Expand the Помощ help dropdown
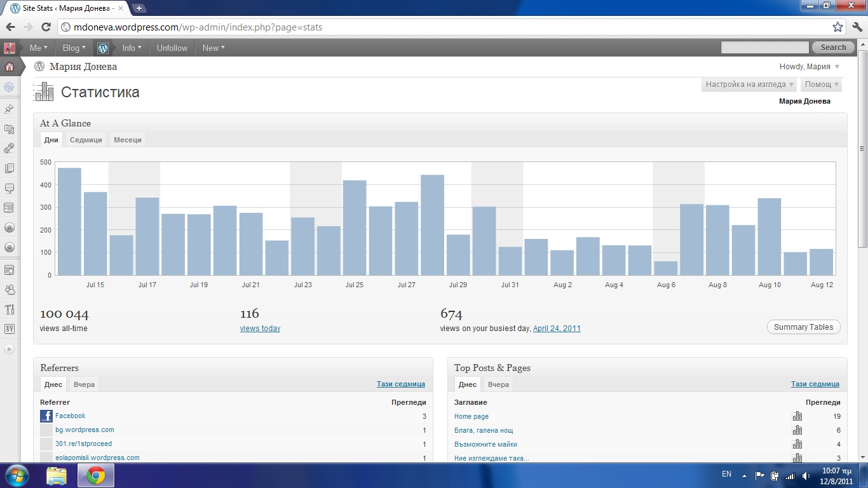The image size is (868, 488). click(821, 85)
